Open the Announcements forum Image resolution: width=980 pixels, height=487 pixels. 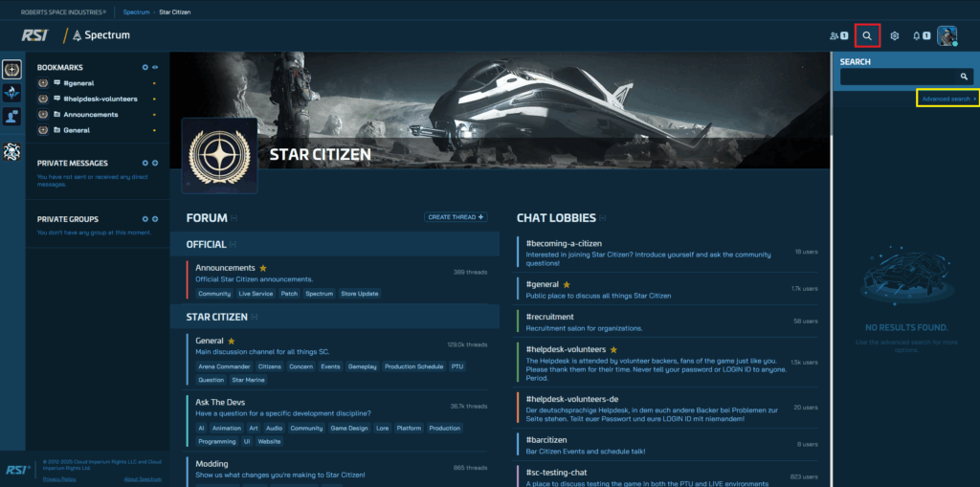225,268
